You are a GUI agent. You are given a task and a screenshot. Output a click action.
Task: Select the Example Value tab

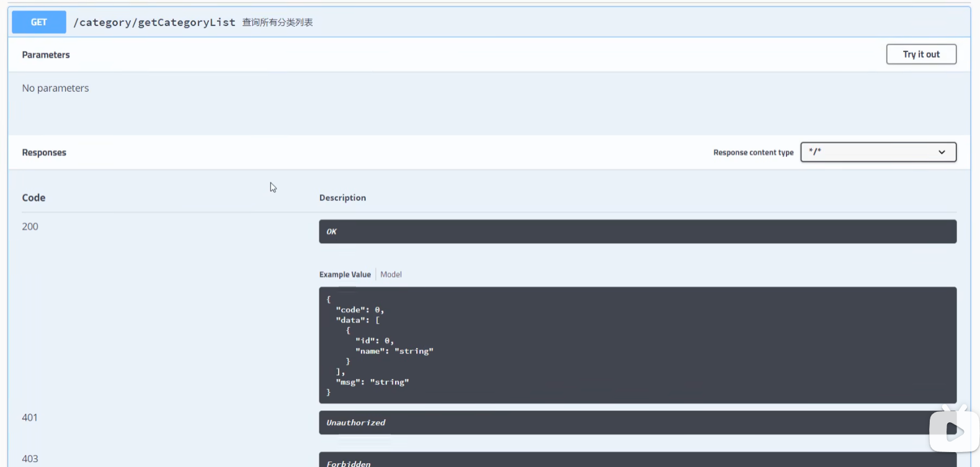click(x=345, y=275)
